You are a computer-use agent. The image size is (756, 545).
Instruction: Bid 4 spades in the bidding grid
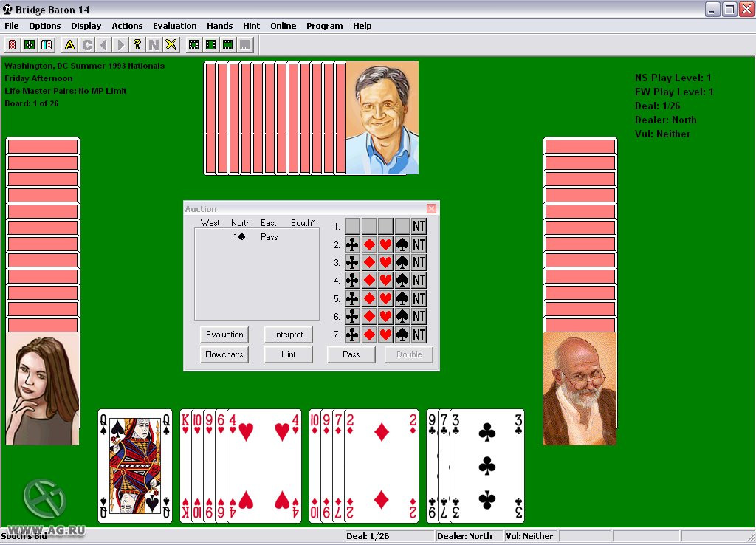[x=402, y=280]
